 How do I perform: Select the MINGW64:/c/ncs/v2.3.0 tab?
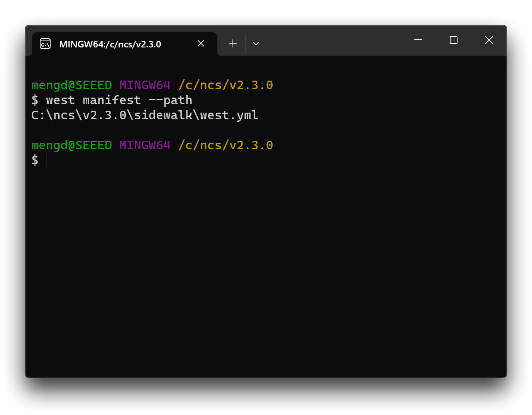[110, 44]
